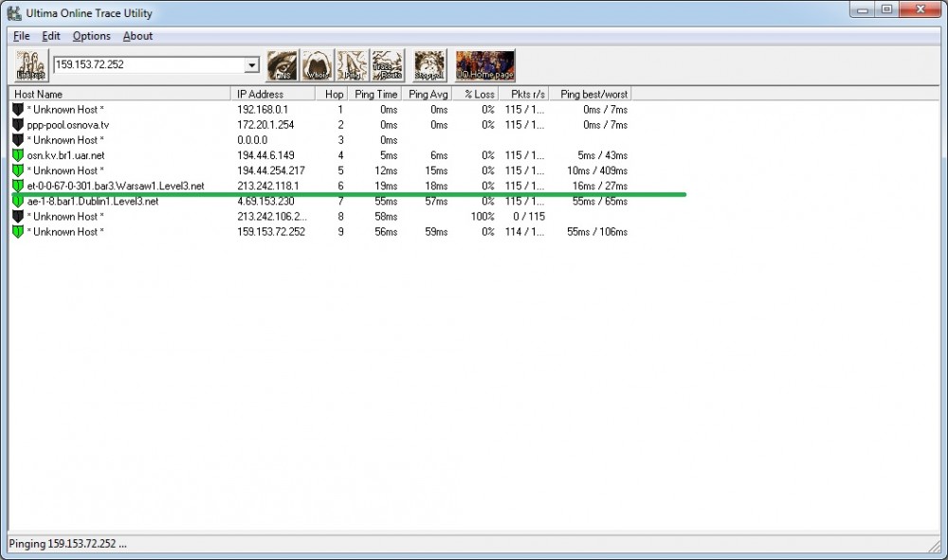The image size is (948, 560).
Task: Click IP address 192.168.0.1
Action: click(x=263, y=109)
